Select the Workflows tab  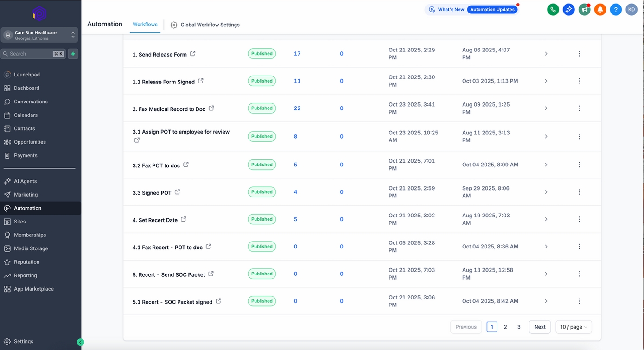145,25
